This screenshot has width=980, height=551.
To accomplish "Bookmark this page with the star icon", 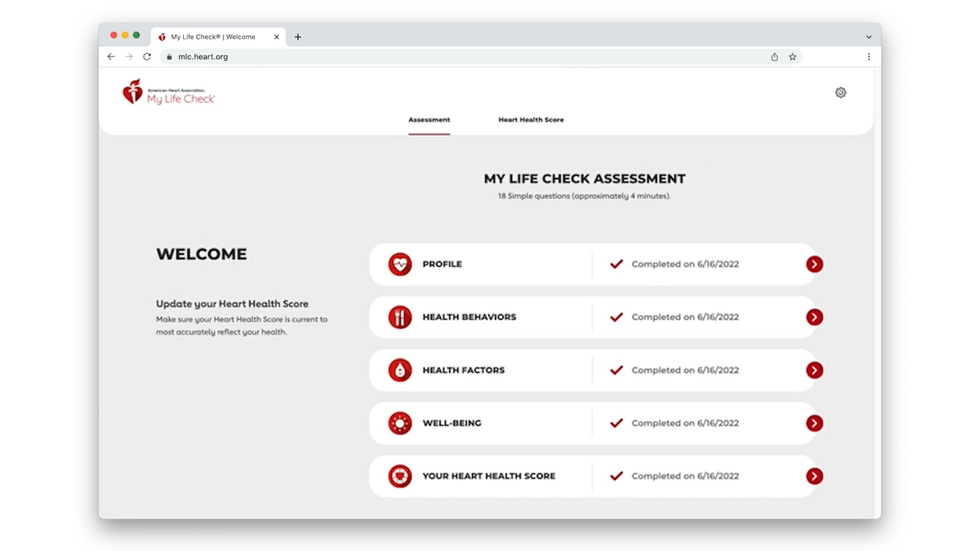I will [x=792, y=57].
